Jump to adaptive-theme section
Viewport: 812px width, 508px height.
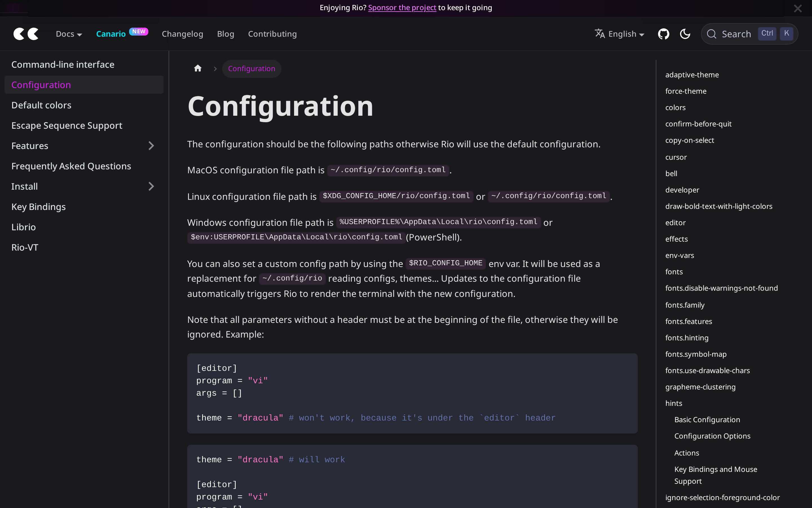coord(692,75)
